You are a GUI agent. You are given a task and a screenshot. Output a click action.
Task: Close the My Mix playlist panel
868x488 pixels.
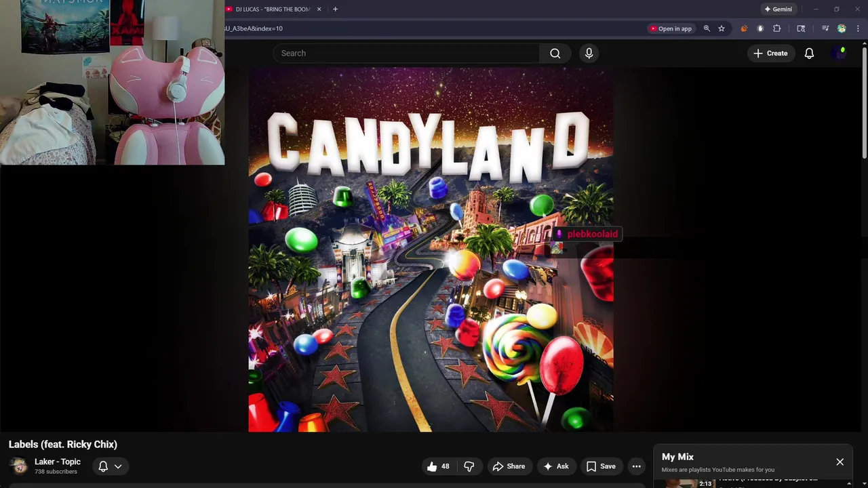tap(840, 462)
